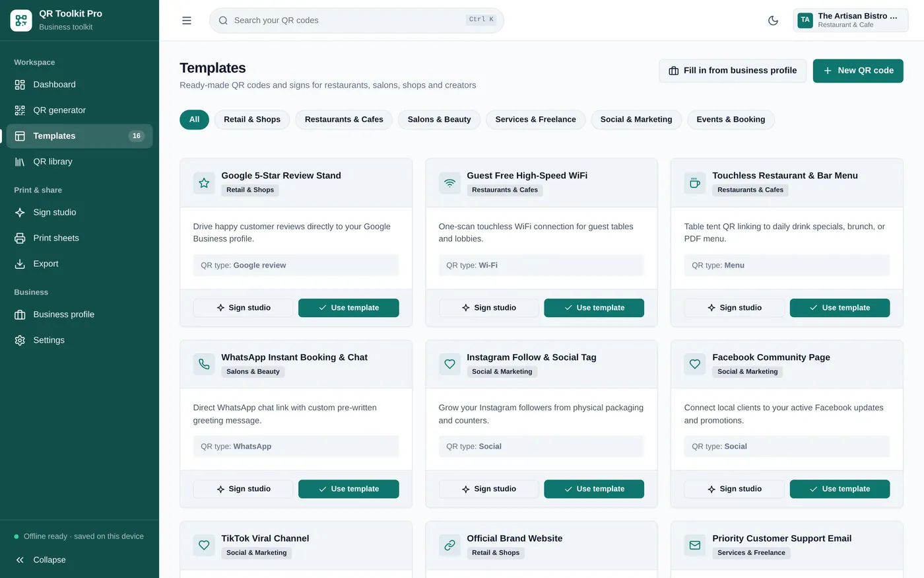The image size is (924, 578).
Task: Click the QR Toolkit Pro logo icon
Action: pos(21,20)
